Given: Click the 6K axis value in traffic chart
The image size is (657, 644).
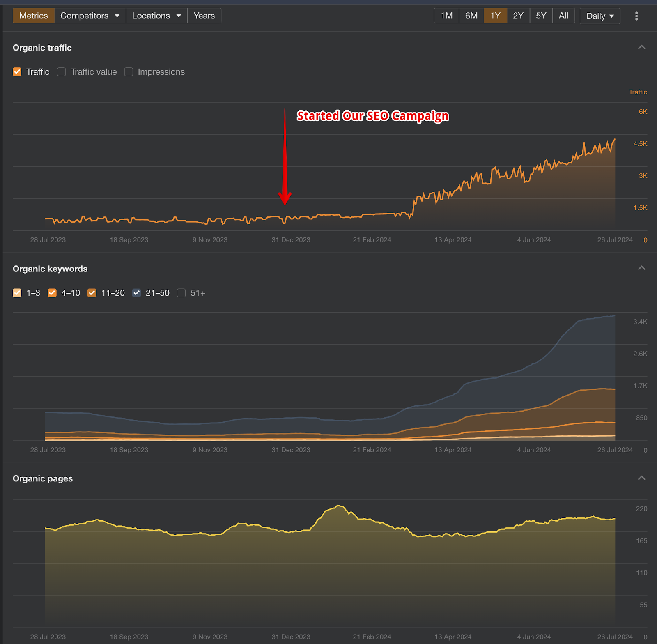Looking at the screenshot, I should [643, 112].
